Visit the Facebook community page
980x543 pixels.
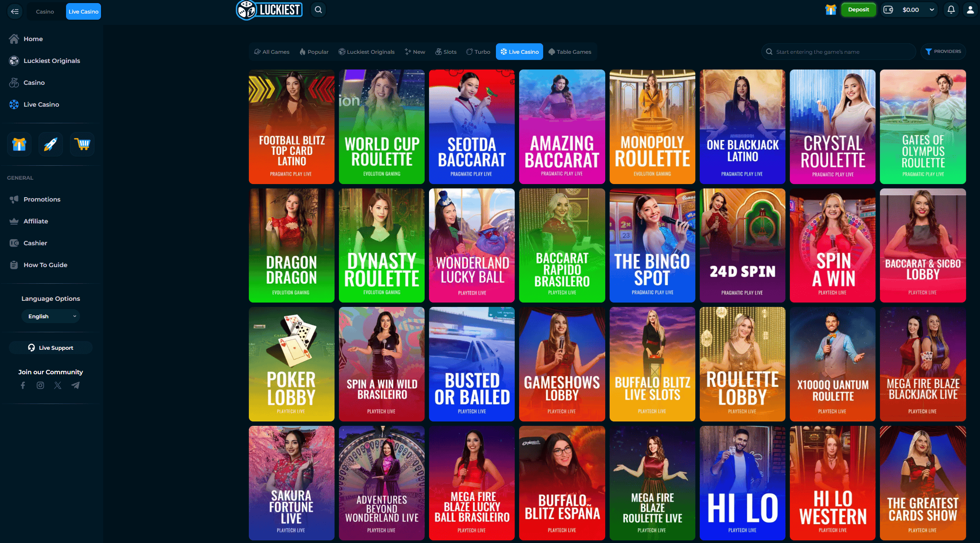click(x=23, y=385)
